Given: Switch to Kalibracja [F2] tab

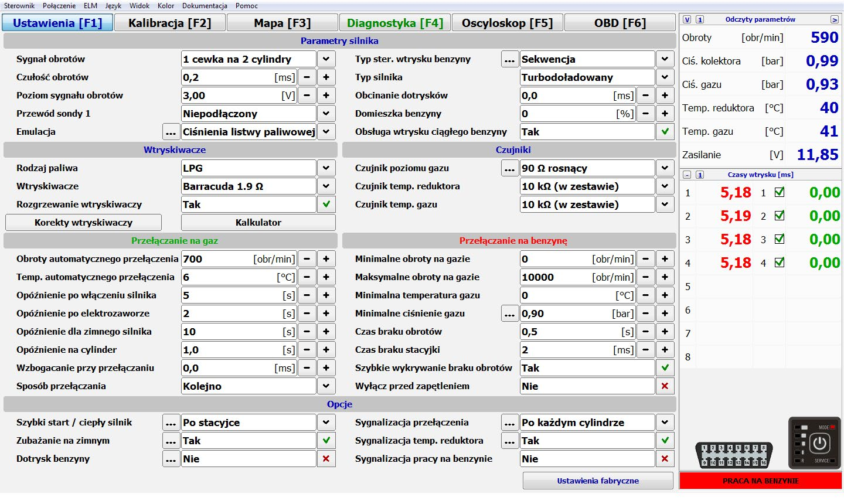Looking at the screenshot, I should point(170,23).
